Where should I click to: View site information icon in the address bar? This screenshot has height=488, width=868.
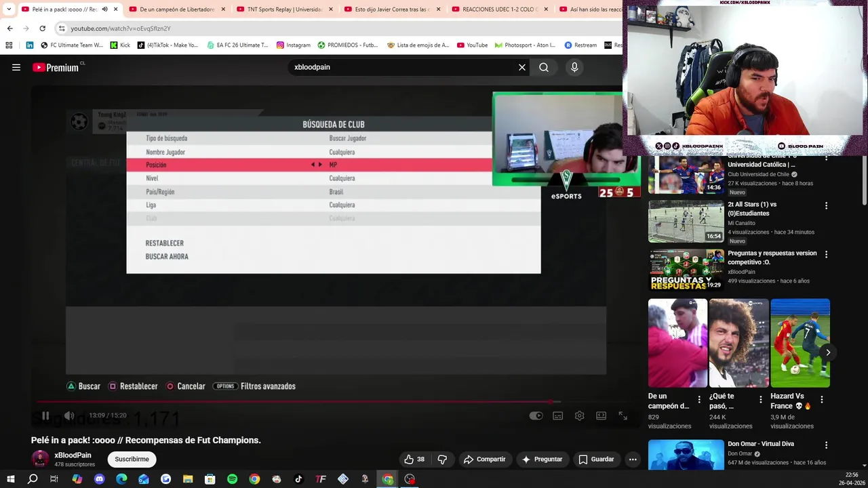pyautogui.click(x=62, y=28)
